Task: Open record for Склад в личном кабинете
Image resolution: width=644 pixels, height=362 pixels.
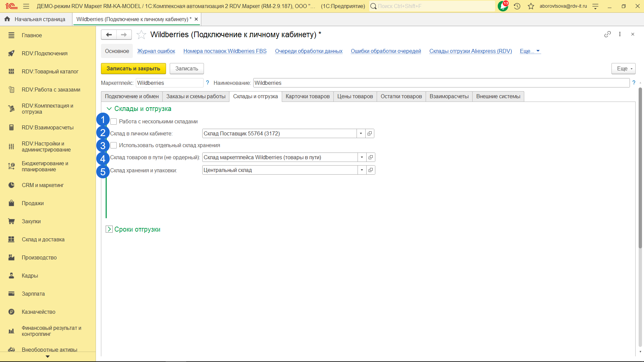Action: click(370, 133)
